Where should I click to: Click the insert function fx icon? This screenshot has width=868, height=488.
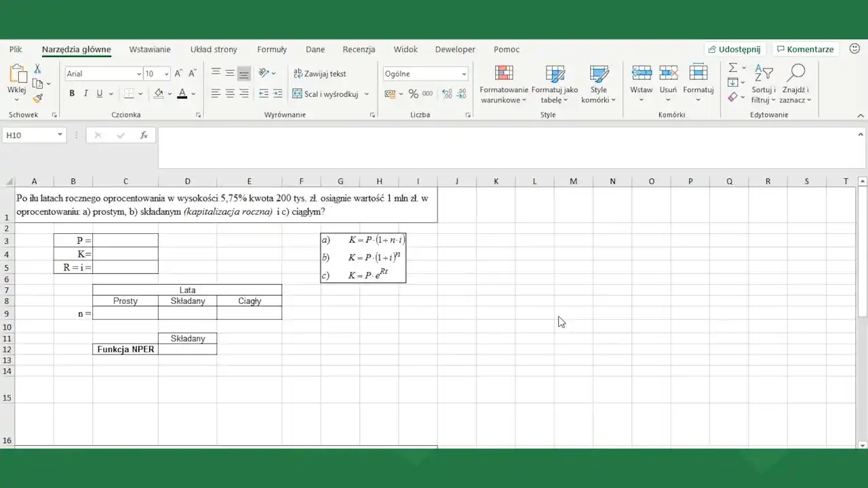[144, 135]
